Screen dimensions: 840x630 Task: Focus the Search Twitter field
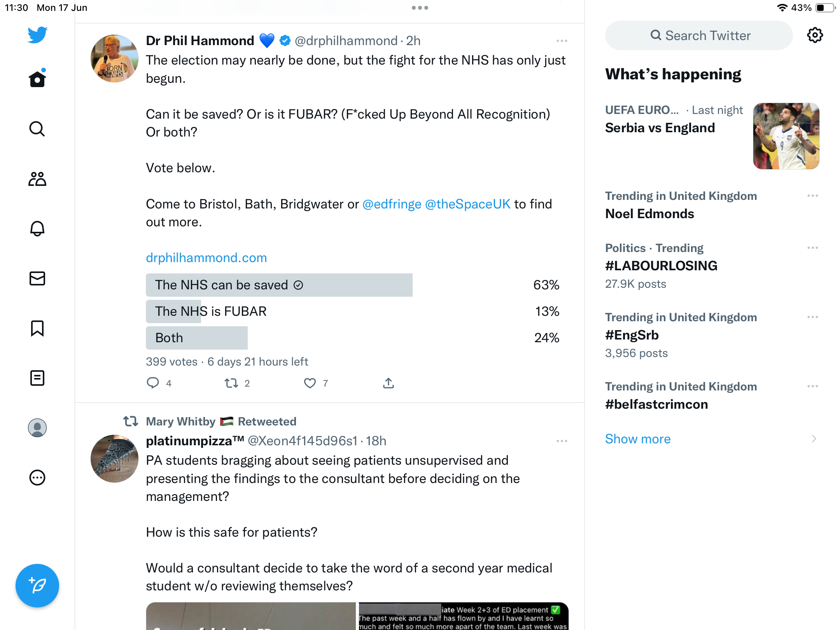pos(699,35)
